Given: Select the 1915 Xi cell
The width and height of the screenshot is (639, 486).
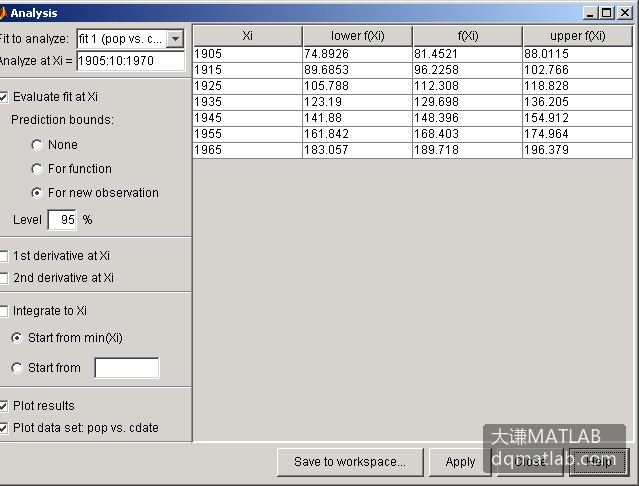Looking at the screenshot, I should [247, 70].
